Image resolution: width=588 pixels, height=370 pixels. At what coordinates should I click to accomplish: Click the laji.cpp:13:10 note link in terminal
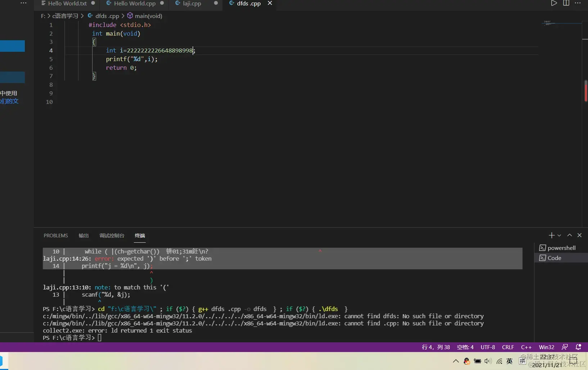67,287
